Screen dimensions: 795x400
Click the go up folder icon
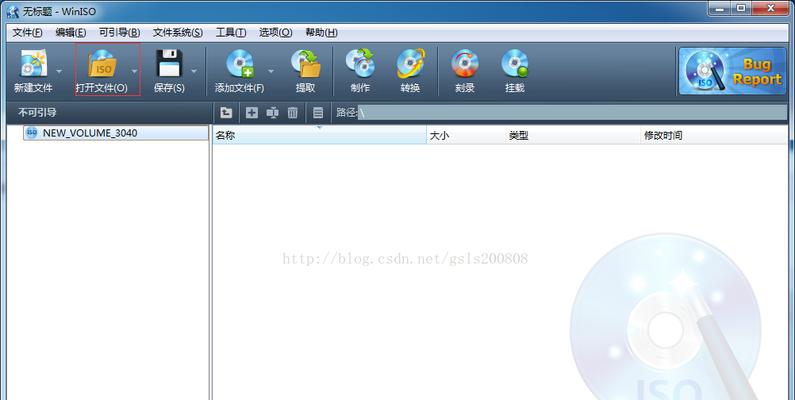pyautogui.click(x=226, y=113)
